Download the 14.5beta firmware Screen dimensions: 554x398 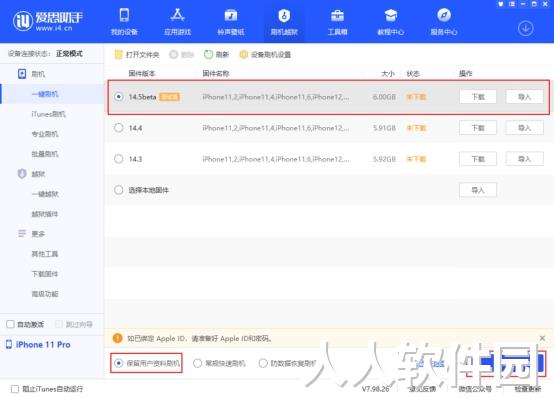(478, 97)
